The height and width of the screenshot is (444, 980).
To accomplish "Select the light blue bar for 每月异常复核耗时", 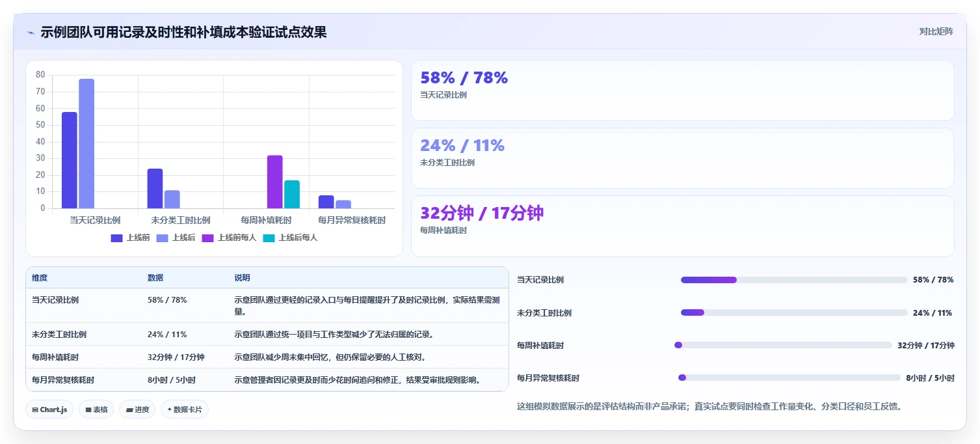I will coord(343,204).
